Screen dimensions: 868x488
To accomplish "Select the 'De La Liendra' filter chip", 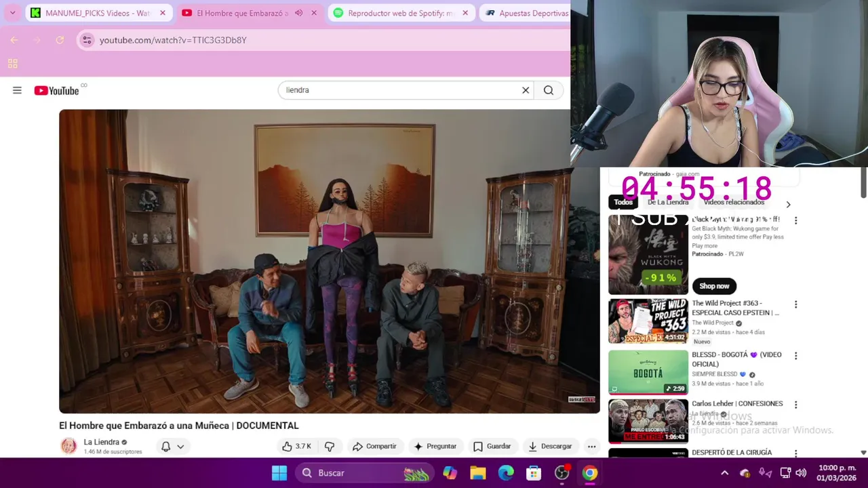I will (x=668, y=202).
